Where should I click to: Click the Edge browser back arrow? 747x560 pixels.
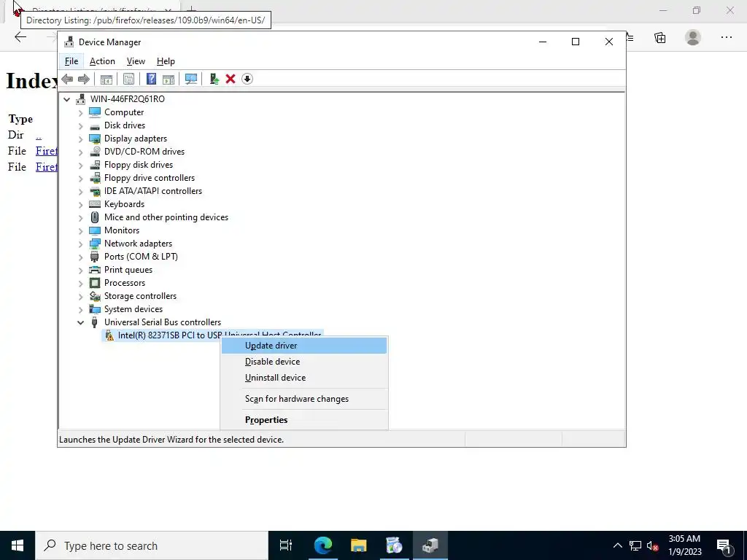point(20,37)
